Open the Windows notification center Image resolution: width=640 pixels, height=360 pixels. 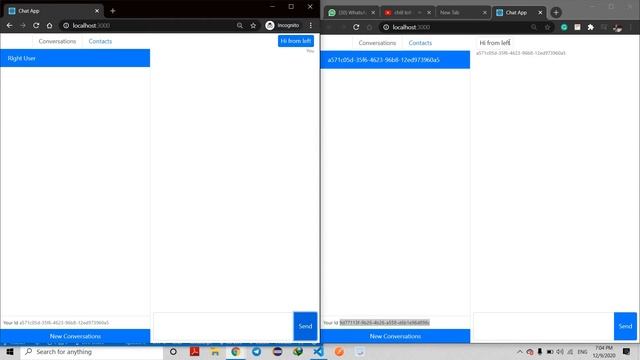[x=627, y=352]
